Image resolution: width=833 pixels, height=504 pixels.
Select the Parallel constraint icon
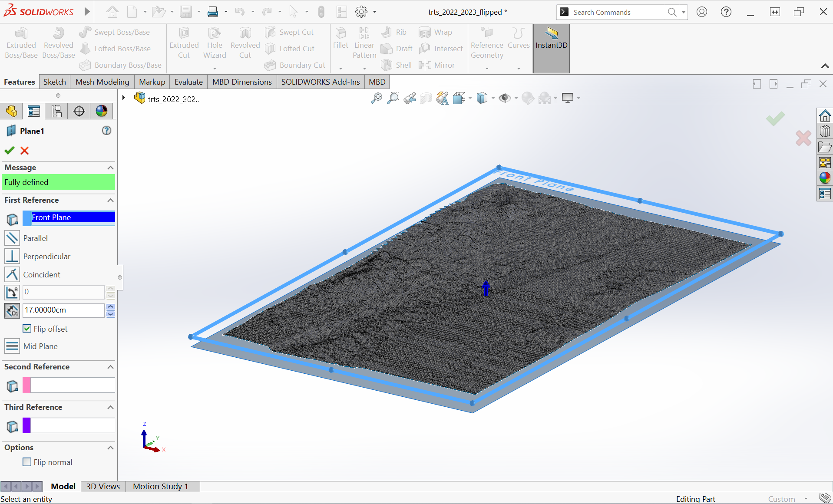[x=12, y=238]
